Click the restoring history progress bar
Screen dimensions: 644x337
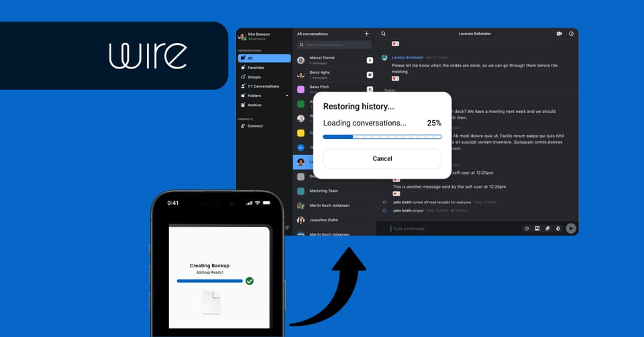(x=382, y=136)
